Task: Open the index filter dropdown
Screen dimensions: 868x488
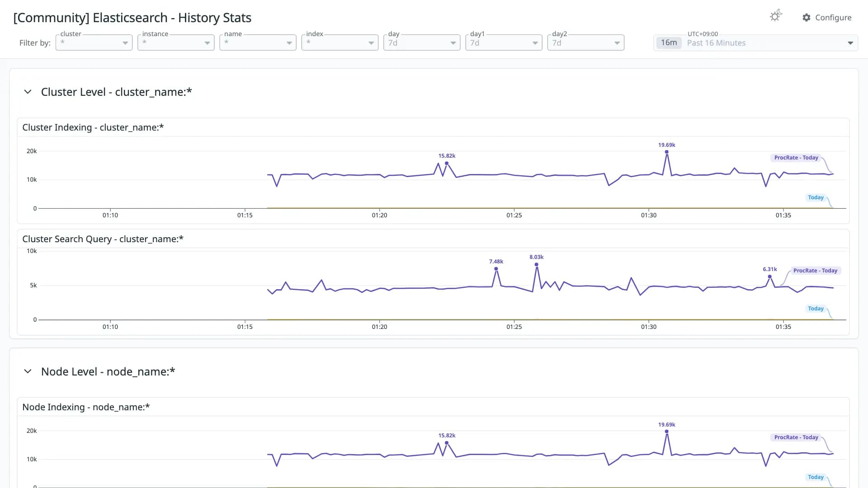Action: point(340,42)
